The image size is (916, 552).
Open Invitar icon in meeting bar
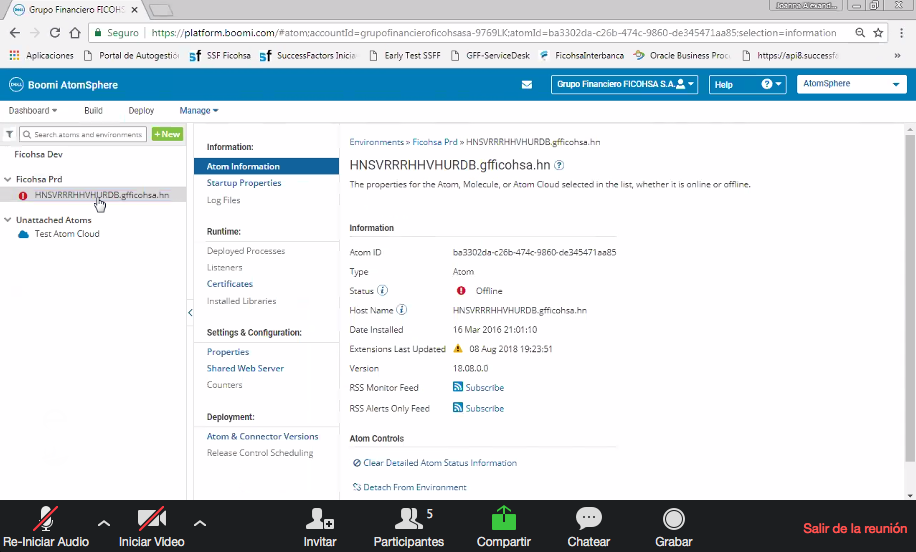[x=320, y=518]
